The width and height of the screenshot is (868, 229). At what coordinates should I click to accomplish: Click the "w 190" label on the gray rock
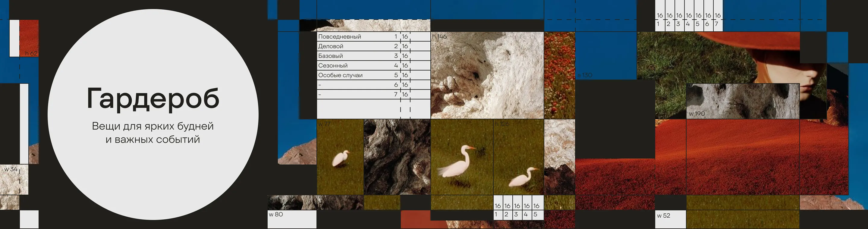697,114
